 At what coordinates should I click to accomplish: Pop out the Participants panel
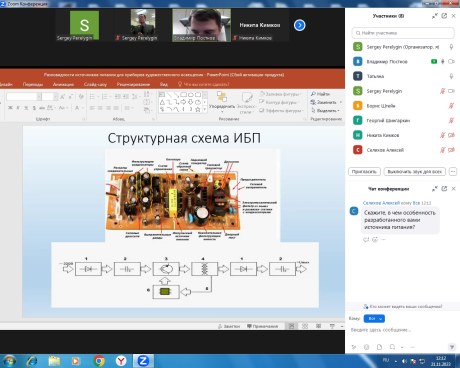tap(444, 16)
